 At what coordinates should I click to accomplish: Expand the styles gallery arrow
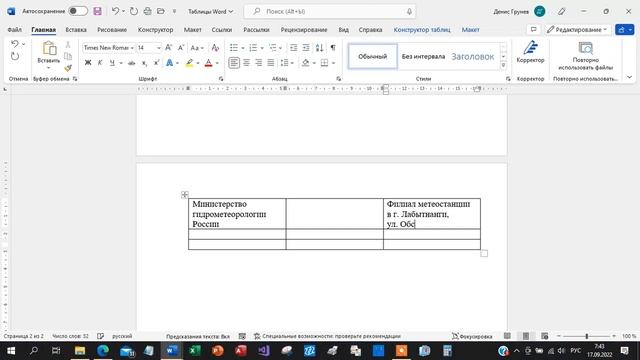[503, 65]
